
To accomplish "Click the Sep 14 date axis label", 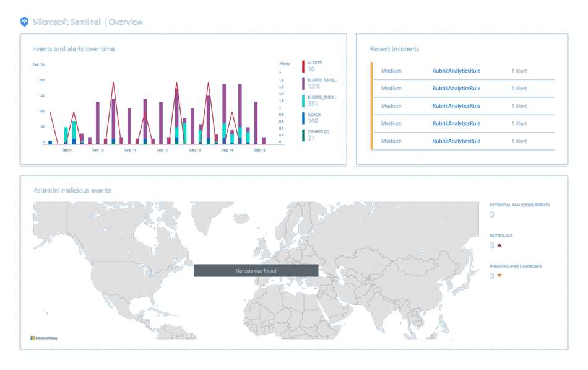I will click(x=227, y=150).
